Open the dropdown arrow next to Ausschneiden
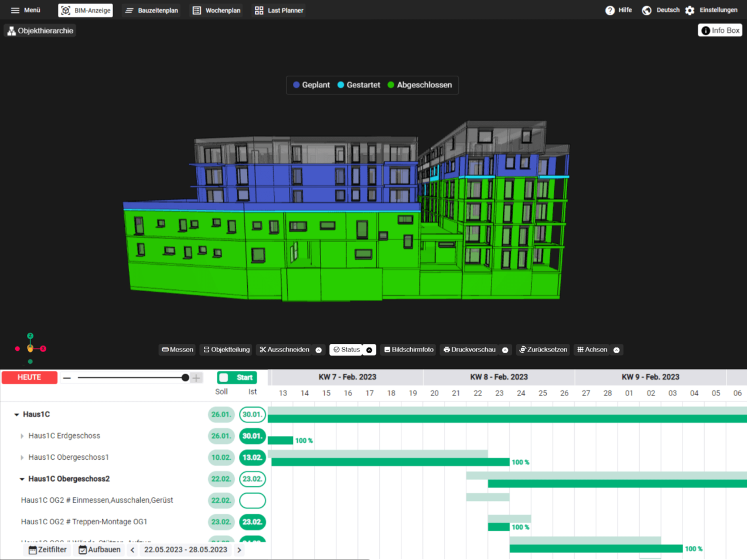The height and width of the screenshot is (560, 747). [319, 350]
